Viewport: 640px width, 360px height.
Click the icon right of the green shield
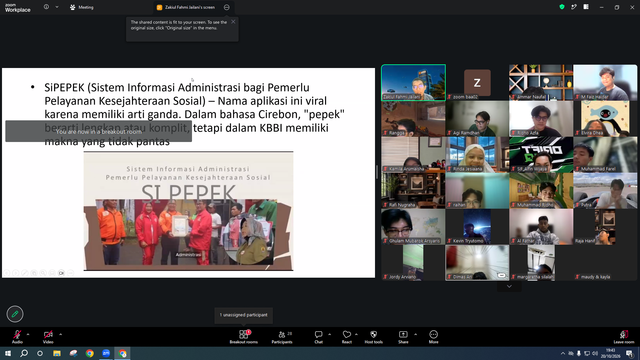(x=574, y=7)
